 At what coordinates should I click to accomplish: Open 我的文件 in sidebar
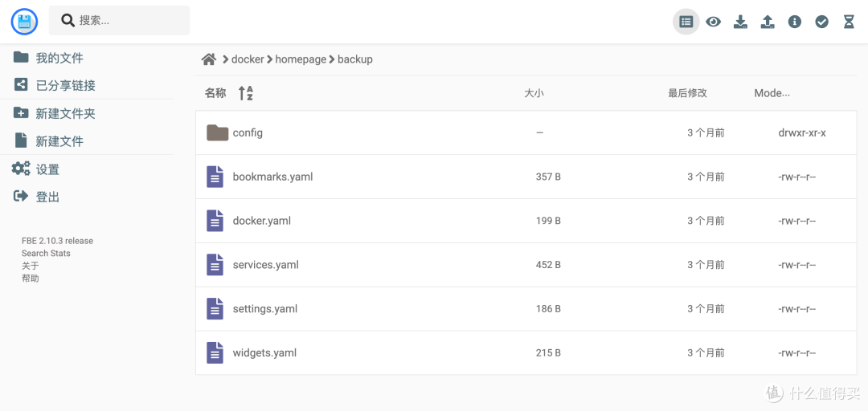(59, 58)
